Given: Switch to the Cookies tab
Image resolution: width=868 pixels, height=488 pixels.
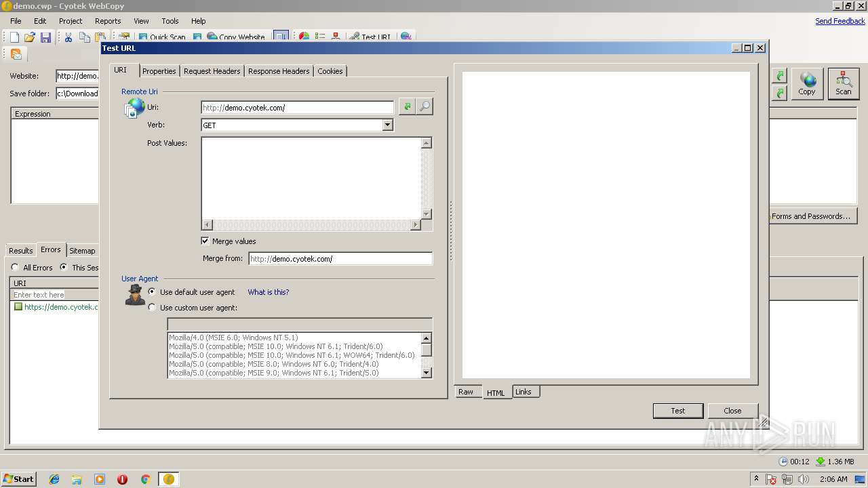Looking at the screenshot, I should coord(330,70).
